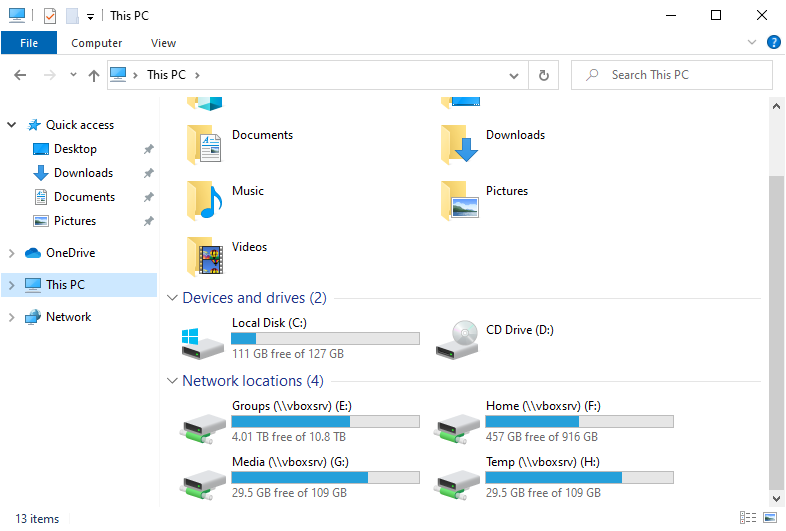The width and height of the screenshot is (786, 531).
Task: Click the Up directory arrow
Action: point(94,75)
